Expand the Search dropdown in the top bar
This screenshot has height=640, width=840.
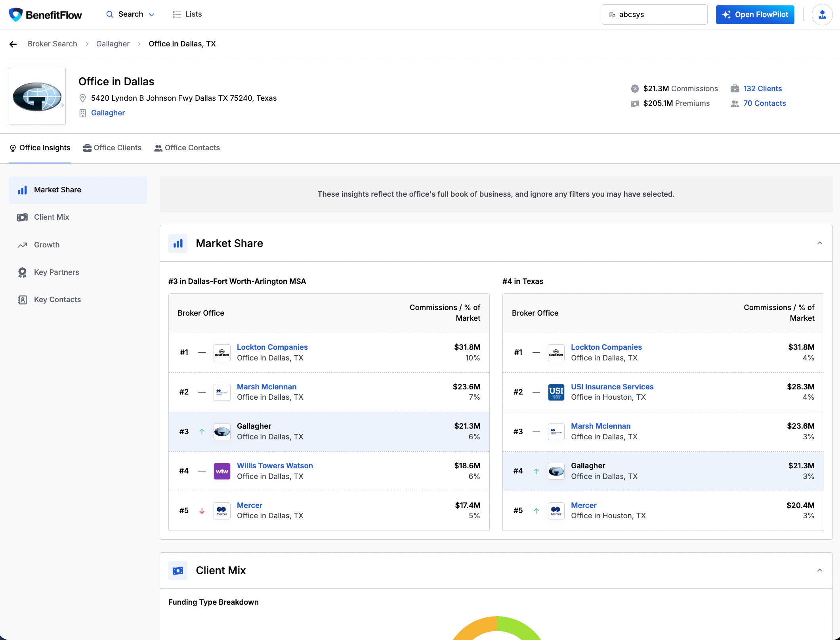[x=152, y=14]
